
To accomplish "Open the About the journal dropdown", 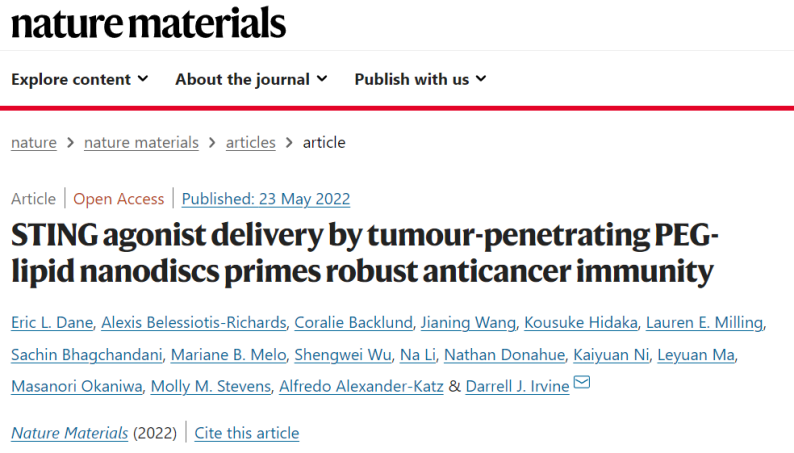I will (251, 79).
